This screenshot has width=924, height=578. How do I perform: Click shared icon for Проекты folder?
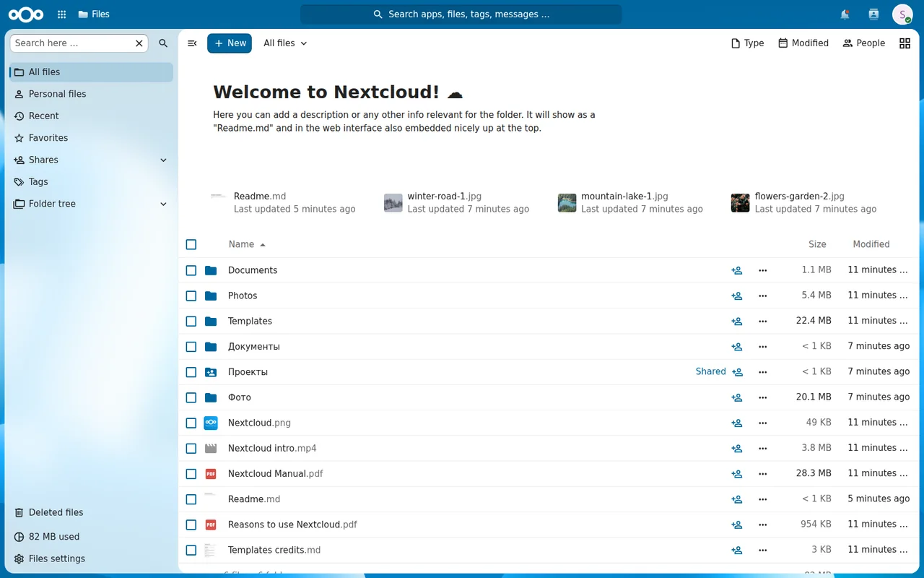tap(737, 372)
